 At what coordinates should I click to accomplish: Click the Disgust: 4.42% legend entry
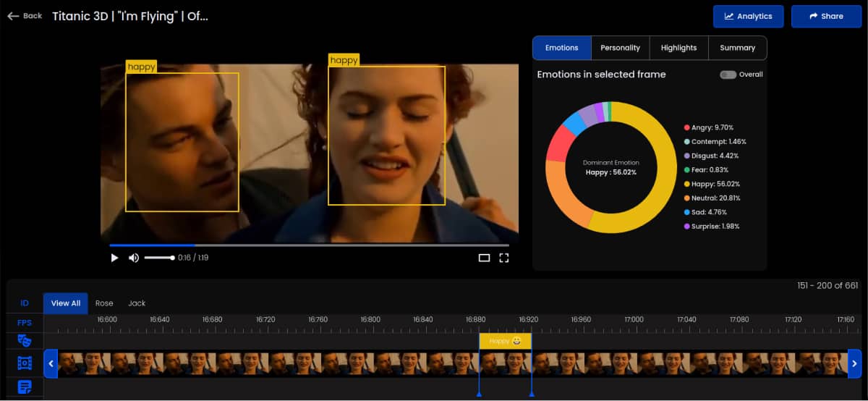[x=711, y=156]
